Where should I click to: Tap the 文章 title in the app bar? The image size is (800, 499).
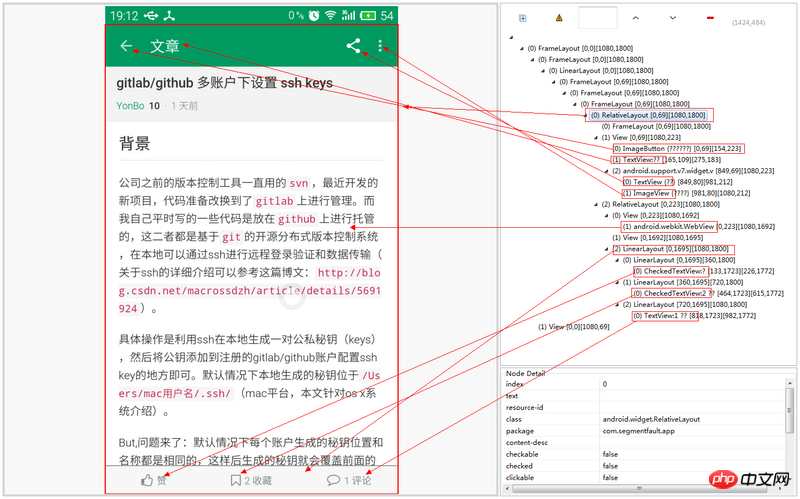coord(165,46)
